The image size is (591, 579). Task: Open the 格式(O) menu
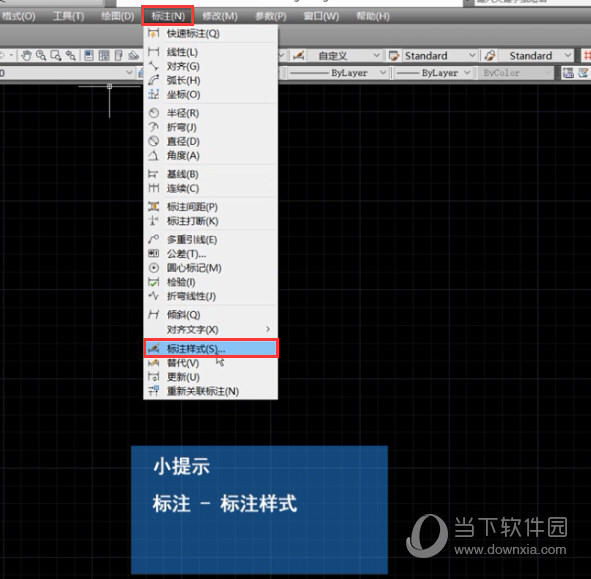(18, 16)
